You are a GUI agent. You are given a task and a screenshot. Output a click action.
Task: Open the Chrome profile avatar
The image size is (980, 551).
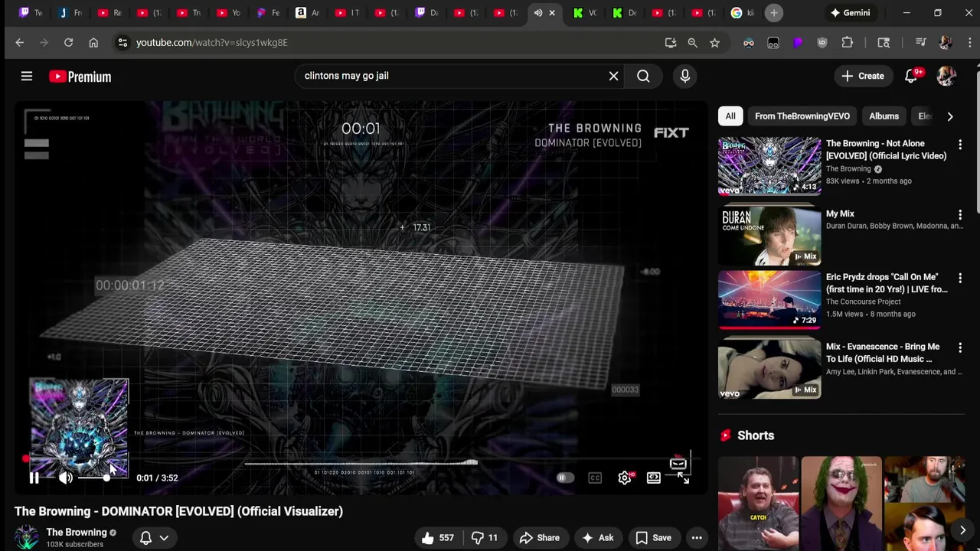tap(945, 43)
